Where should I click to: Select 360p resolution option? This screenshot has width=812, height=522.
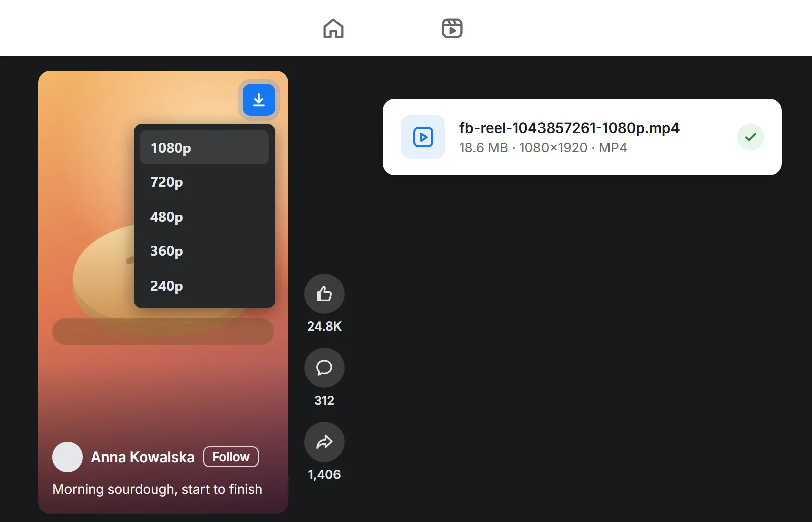click(x=205, y=251)
